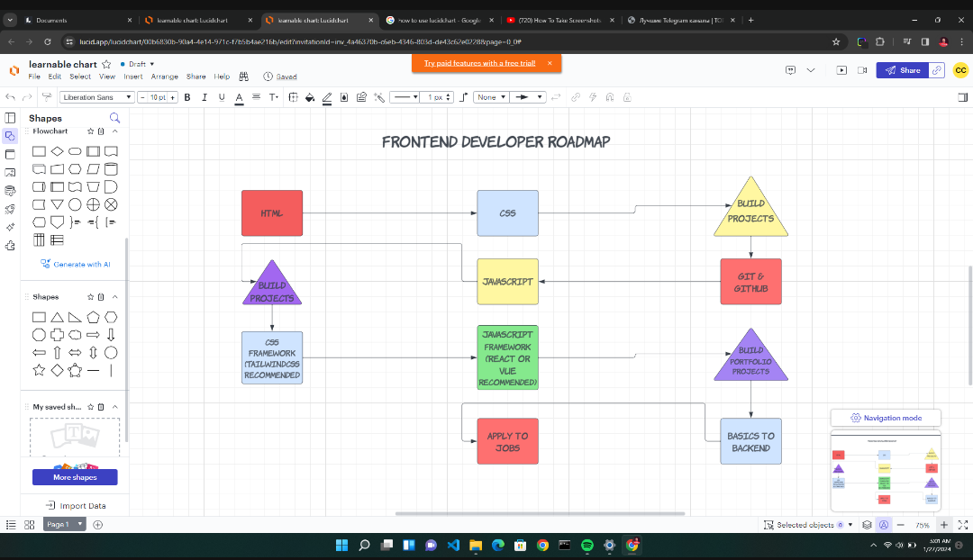Open the Layers panel in the status bar
The width and height of the screenshot is (973, 560).
867,525
